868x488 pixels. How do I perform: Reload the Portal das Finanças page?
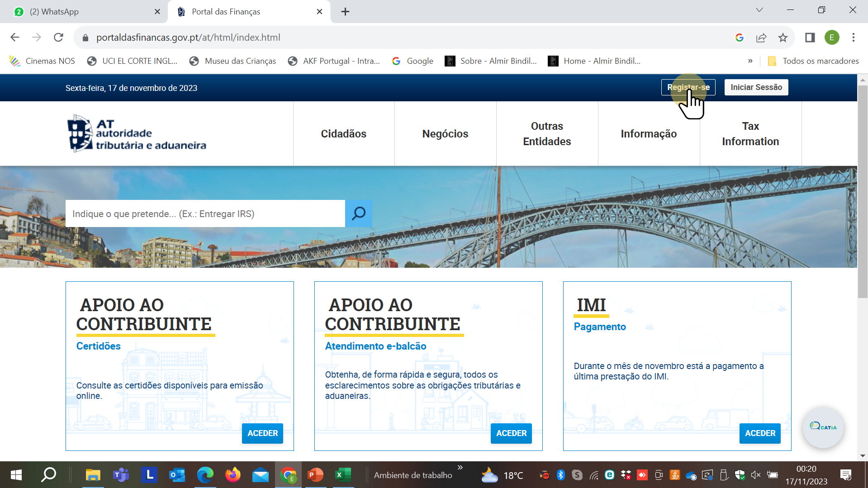pyautogui.click(x=58, y=38)
